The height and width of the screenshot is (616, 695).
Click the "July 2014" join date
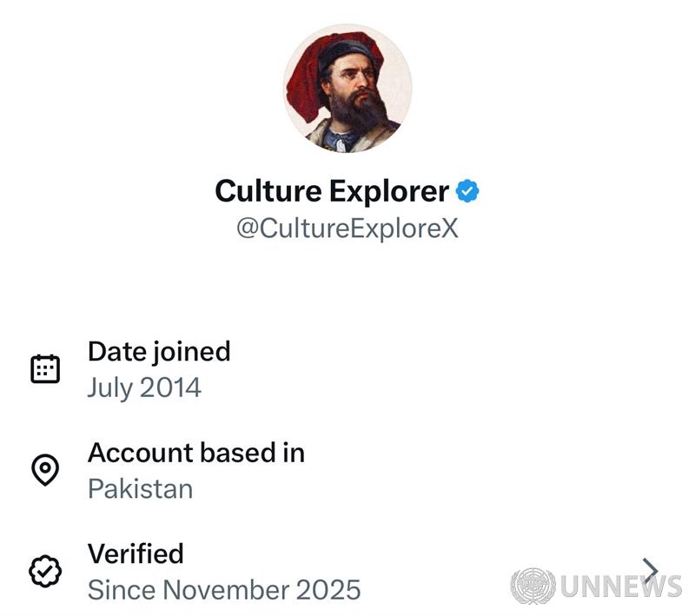pyautogui.click(x=144, y=387)
